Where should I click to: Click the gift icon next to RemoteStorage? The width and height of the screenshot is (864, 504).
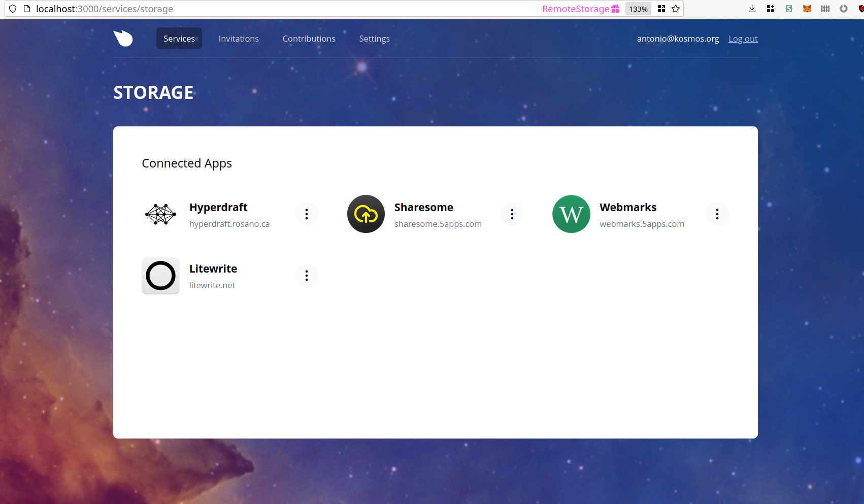615,9
